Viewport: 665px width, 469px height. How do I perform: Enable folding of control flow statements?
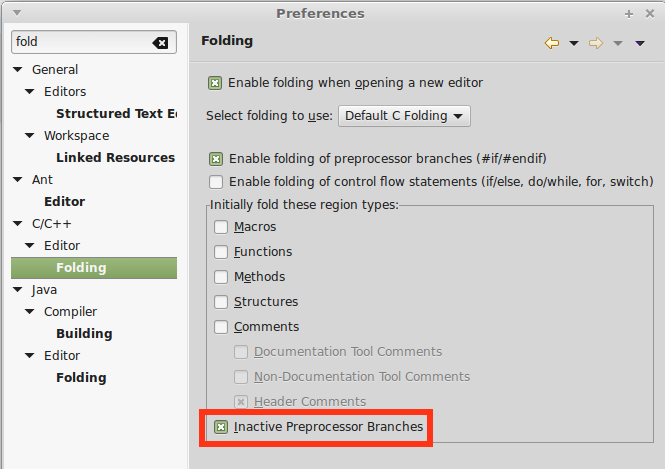pos(216,182)
